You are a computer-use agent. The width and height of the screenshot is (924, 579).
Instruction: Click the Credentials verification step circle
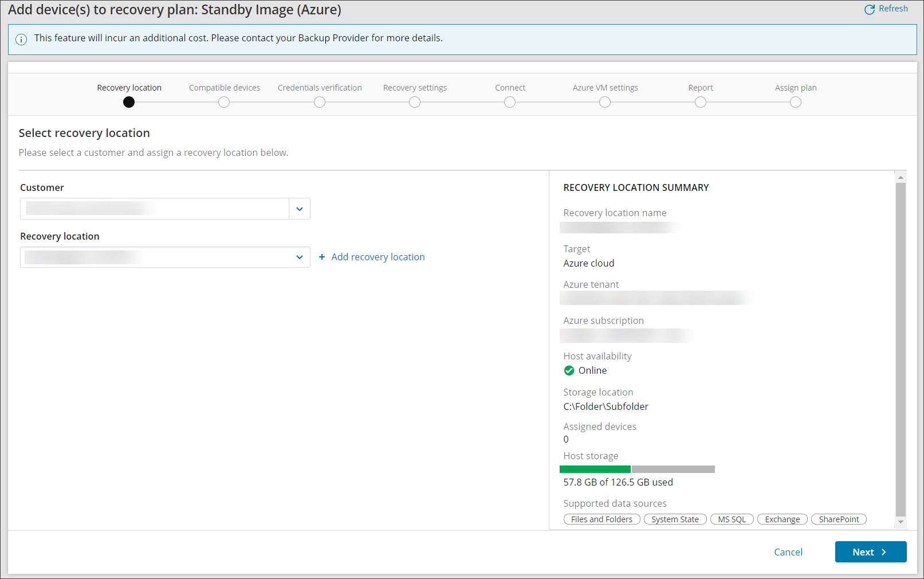tap(320, 102)
